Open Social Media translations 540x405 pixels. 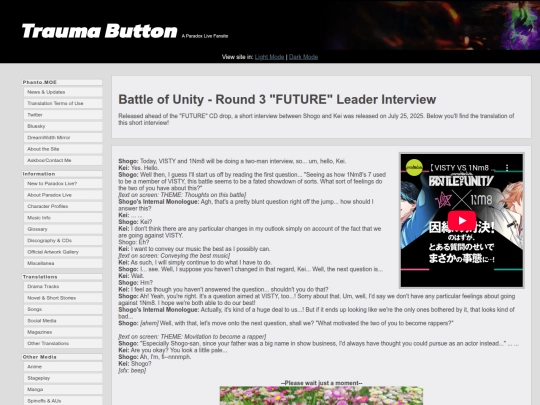pos(63,321)
